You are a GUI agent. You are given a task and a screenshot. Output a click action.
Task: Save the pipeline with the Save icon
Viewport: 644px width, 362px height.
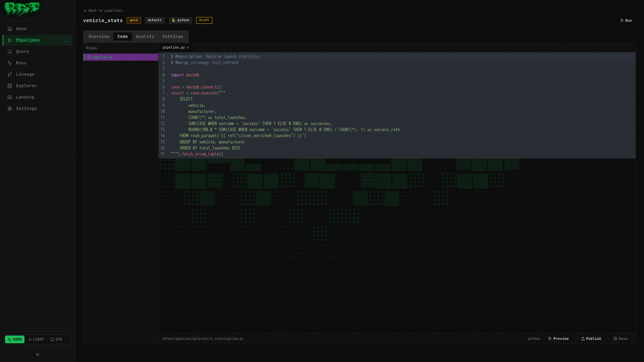[621, 339]
